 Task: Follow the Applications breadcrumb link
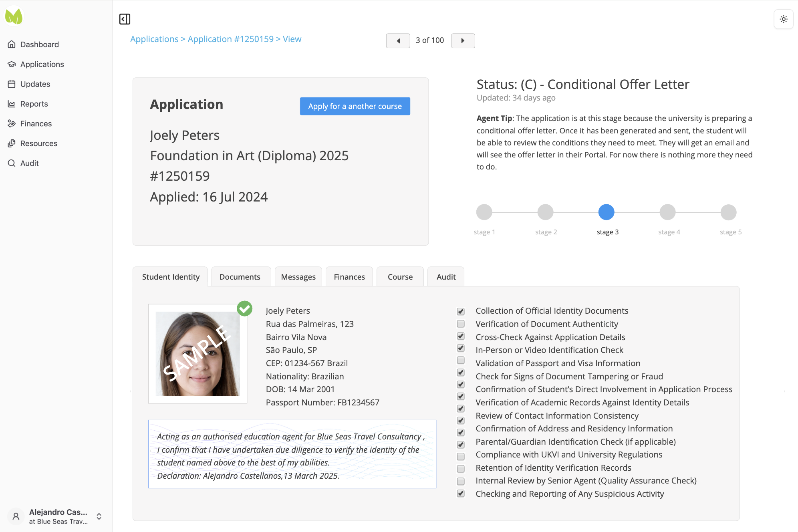[154, 39]
